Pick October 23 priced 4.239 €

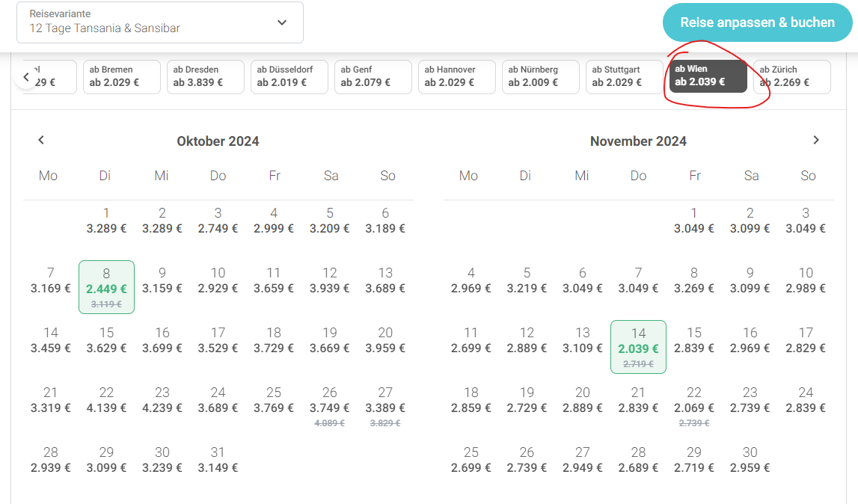pos(162,400)
